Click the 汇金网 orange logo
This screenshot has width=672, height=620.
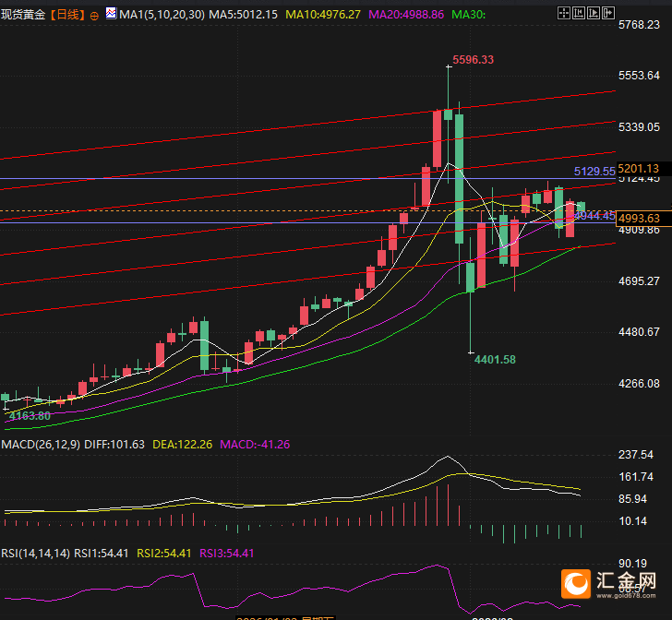click(576, 583)
